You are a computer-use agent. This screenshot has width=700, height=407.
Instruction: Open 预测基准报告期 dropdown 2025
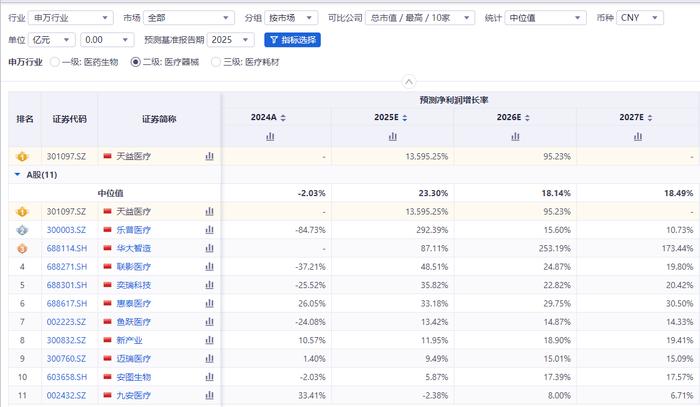(230, 40)
